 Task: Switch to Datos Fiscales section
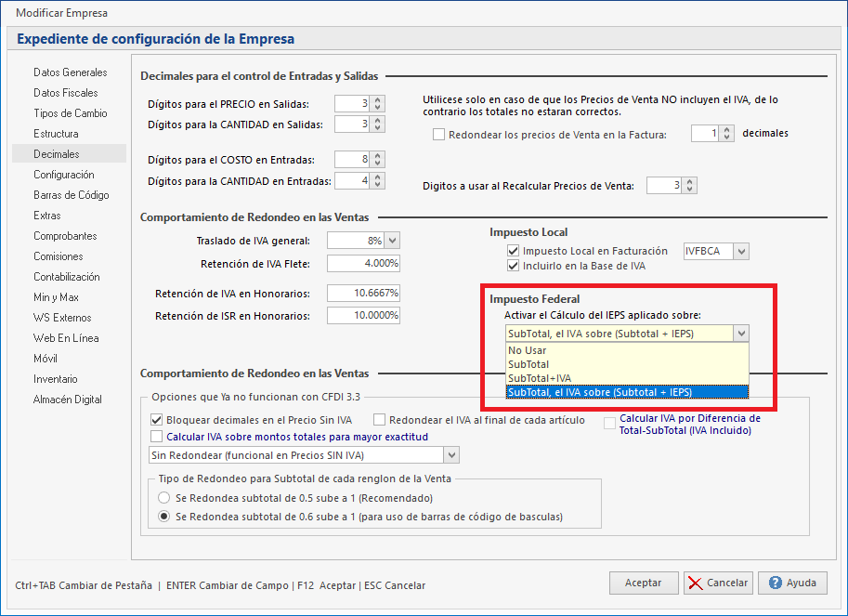tap(66, 93)
